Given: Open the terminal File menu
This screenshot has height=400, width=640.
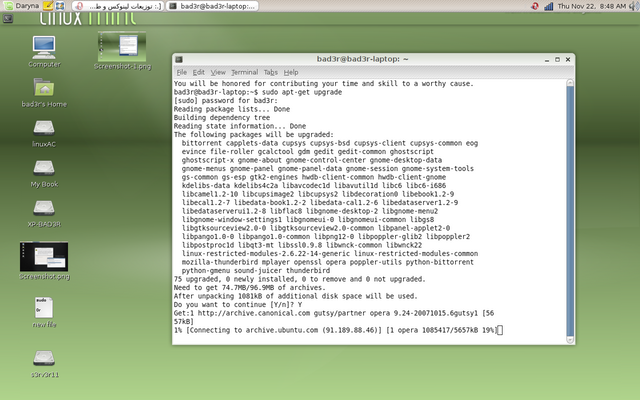Looking at the screenshot, I should pos(181,72).
